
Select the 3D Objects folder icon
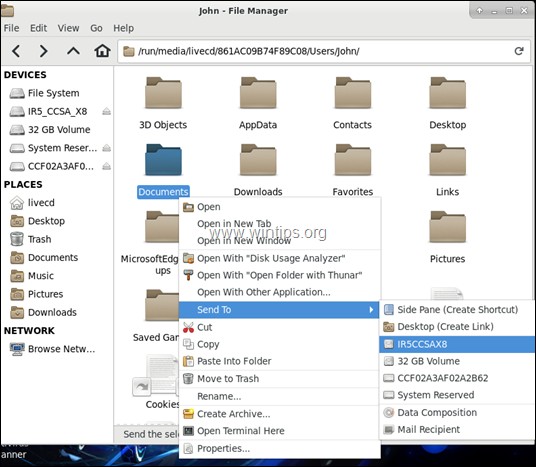[x=163, y=93]
